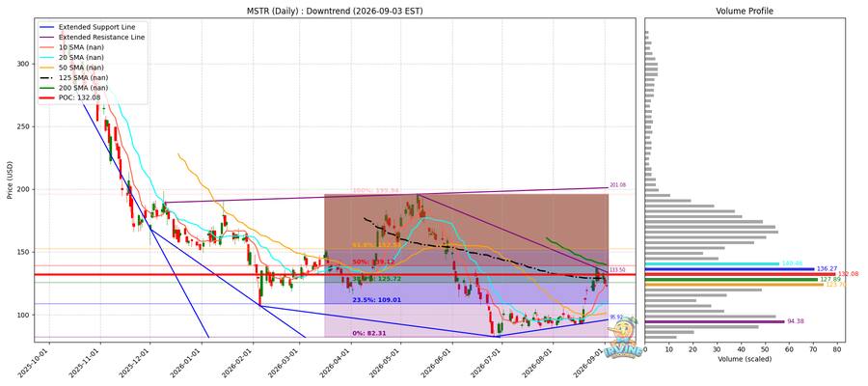Click the 10 tick on the volume axis
The height and width of the screenshot is (386, 868).
669,349
